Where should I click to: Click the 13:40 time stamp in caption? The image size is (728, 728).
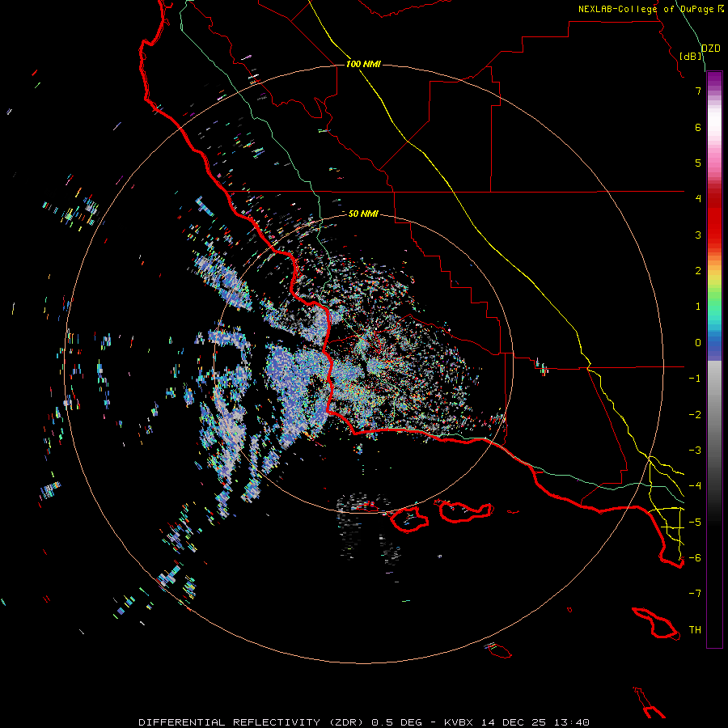570,722
